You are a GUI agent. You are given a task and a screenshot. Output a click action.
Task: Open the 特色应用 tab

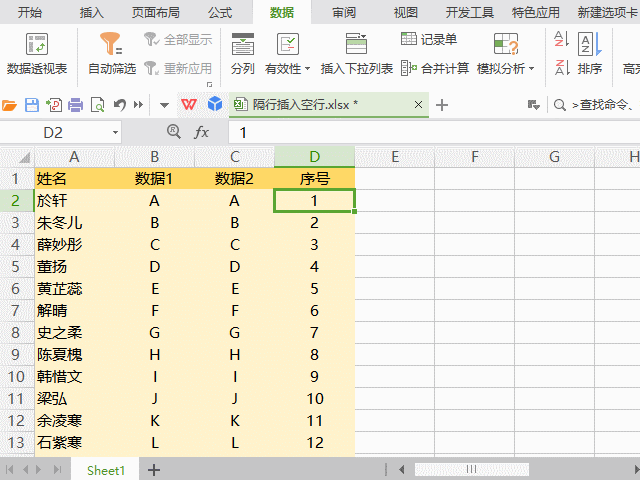click(536, 12)
